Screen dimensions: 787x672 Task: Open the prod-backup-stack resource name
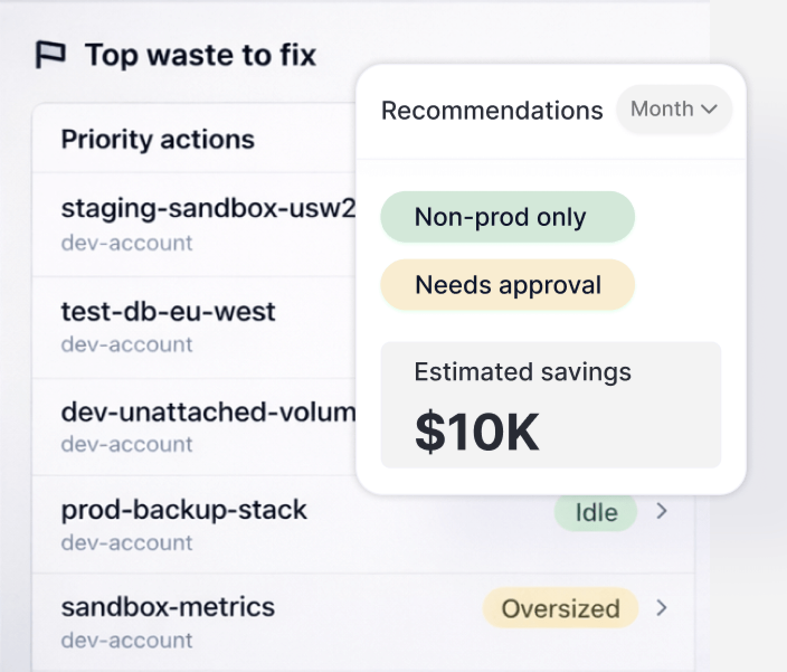184,510
